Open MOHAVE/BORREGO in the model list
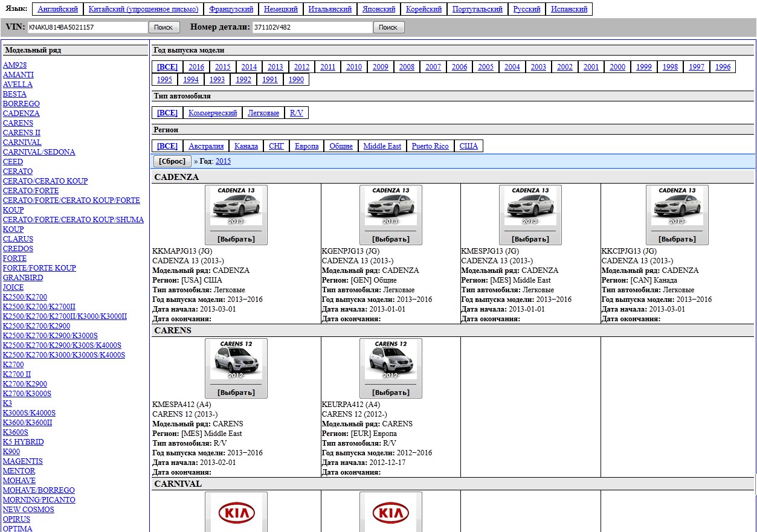The height and width of the screenshot is (532, 757). point(39,490)
